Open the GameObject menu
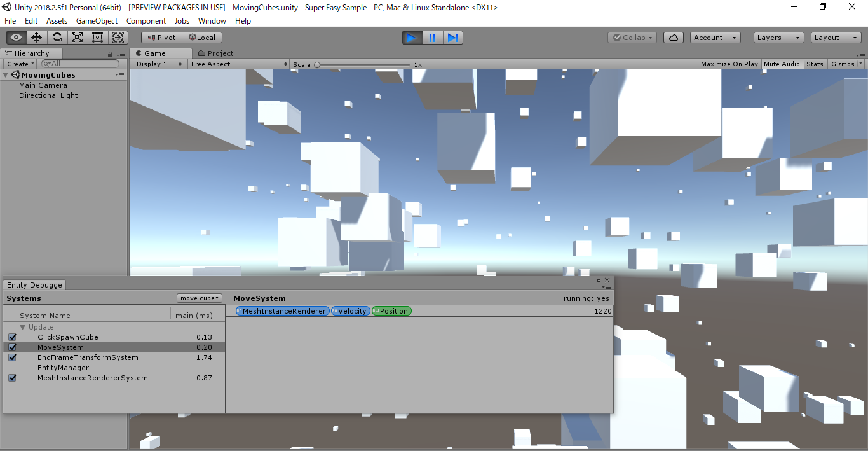This screenshot has width=868, height=451. [97, 20]
